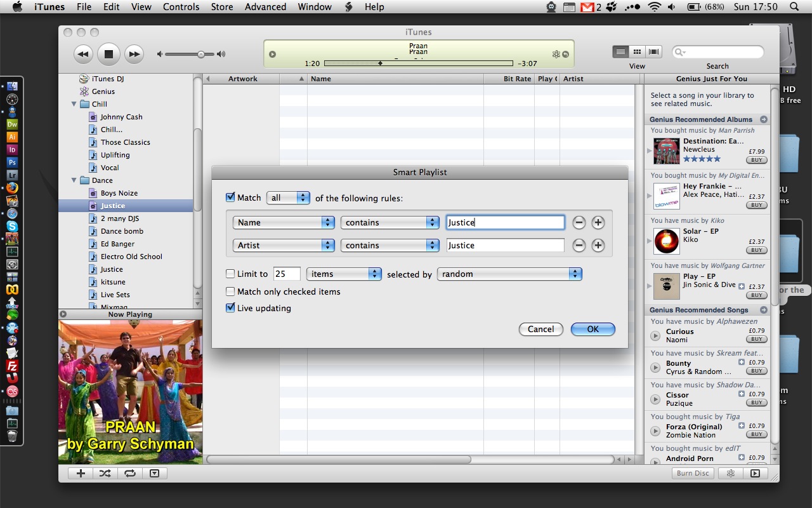Collapse the Dance folder
Image resolution: width=812 pixels, height=508 pixels.
pos(74,180)
